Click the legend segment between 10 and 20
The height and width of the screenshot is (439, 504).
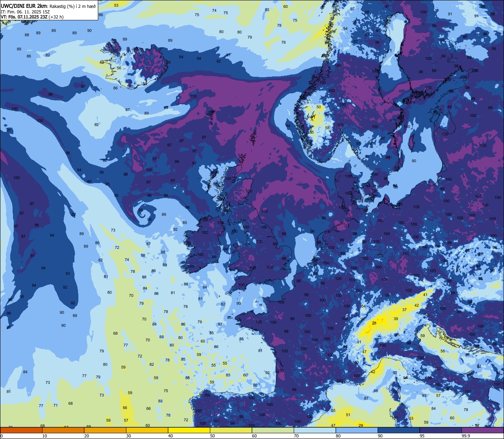[x=63, y=430]
